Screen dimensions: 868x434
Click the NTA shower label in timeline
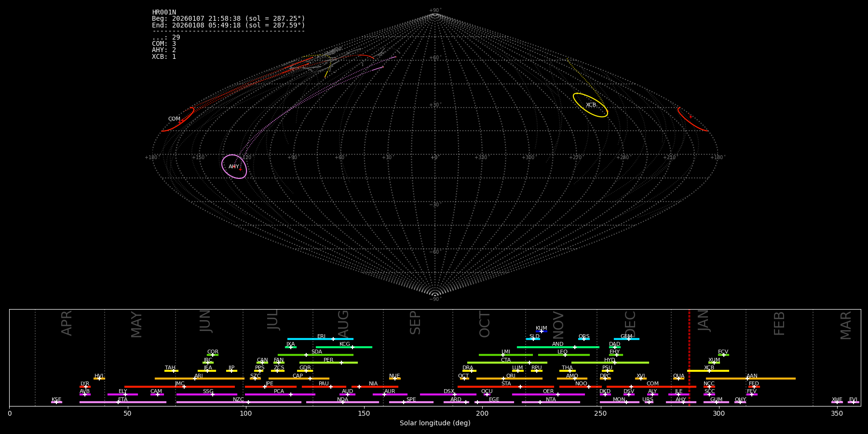pyautogui.click(x=551, y=400)
